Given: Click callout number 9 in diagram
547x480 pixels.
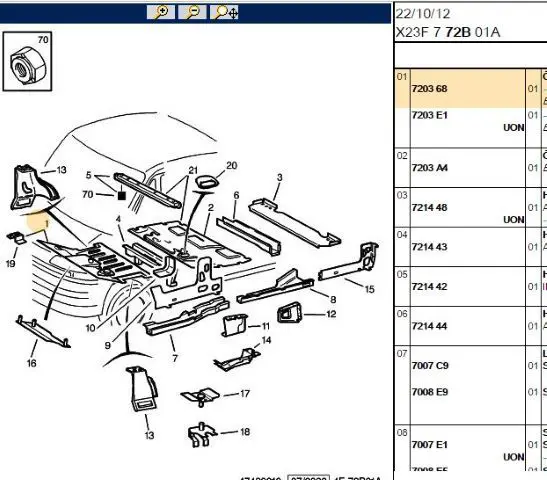Looking at the screenshot, I should (107, 345).
